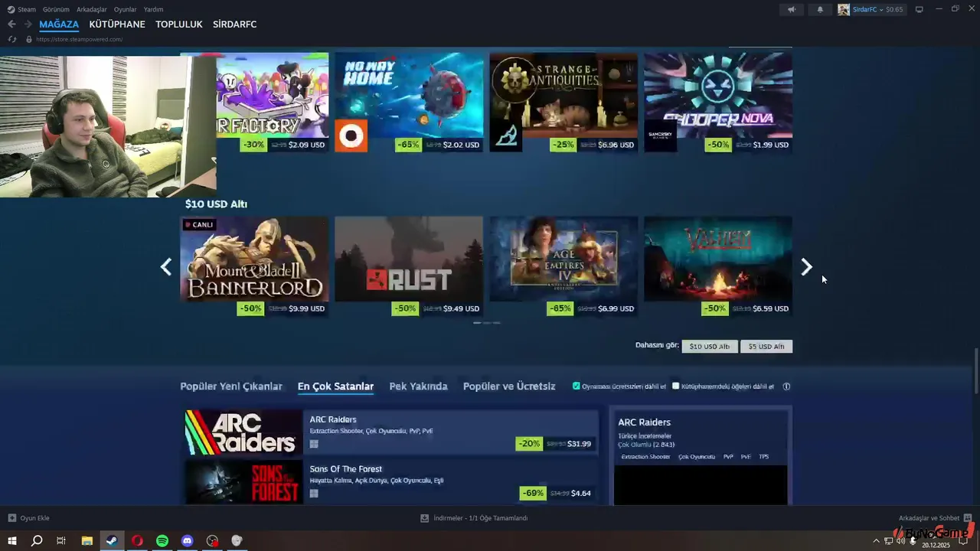Open the Oyunlar menu

coord(125,9)
